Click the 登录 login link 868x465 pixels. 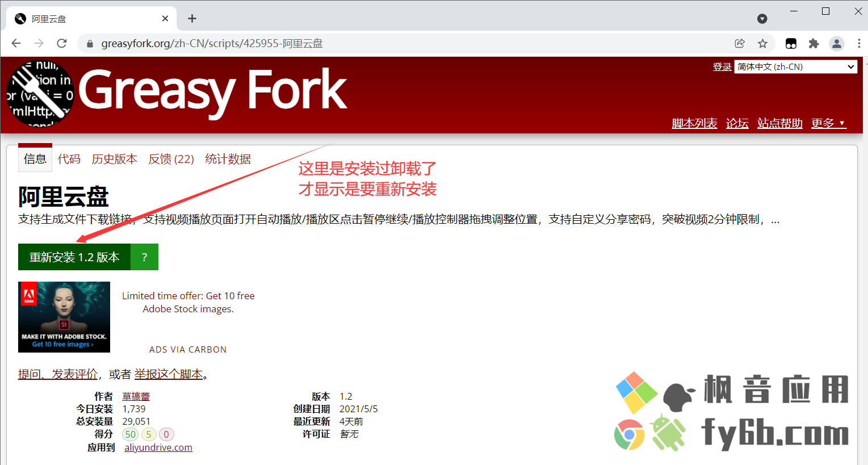point(722,66)
